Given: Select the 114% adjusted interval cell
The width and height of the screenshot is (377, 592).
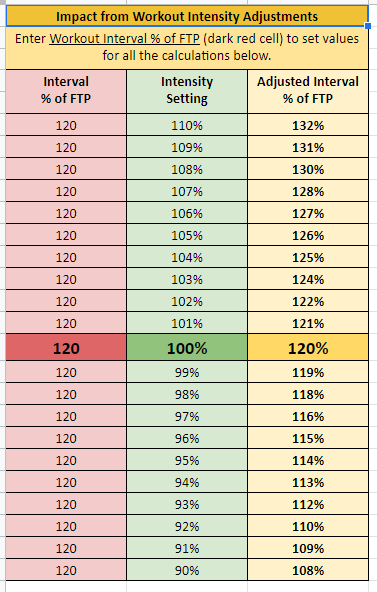Looking at the screenshot, I should [308, 460].
